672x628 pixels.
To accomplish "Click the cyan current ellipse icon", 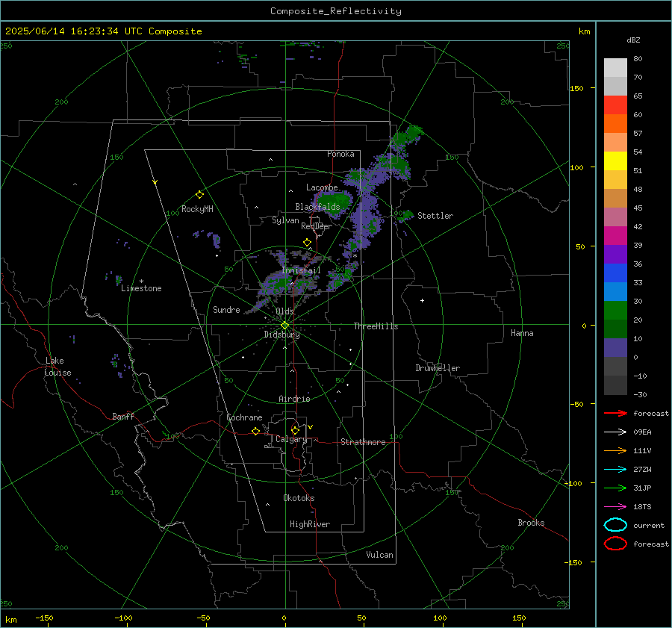I will click(615, 525).
